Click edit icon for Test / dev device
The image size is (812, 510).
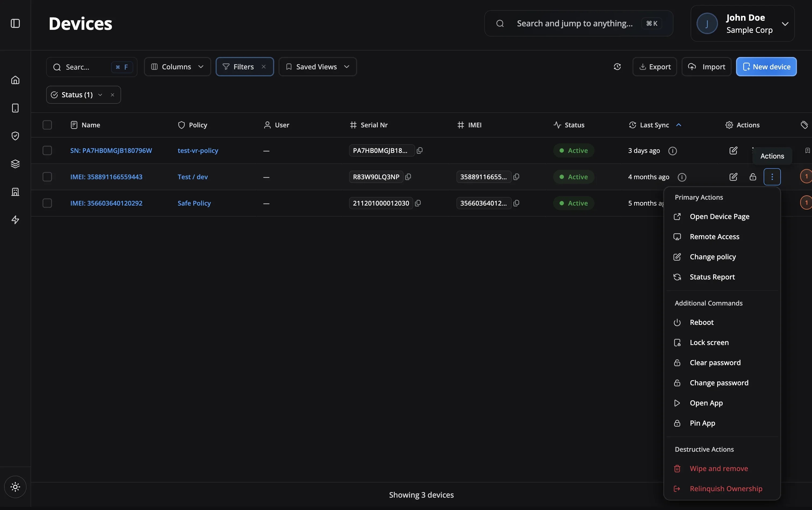(733, 177)
